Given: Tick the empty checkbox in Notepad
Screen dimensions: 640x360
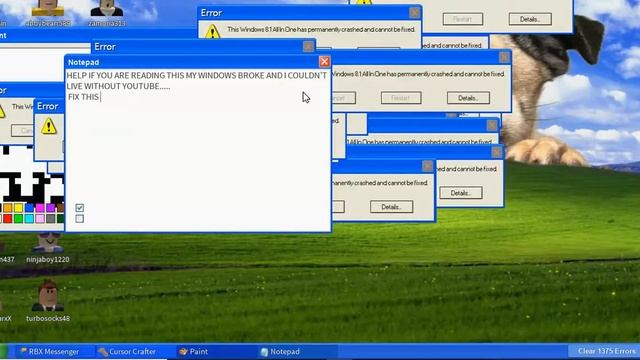Looking at the screenshot, I should (80, 219).
